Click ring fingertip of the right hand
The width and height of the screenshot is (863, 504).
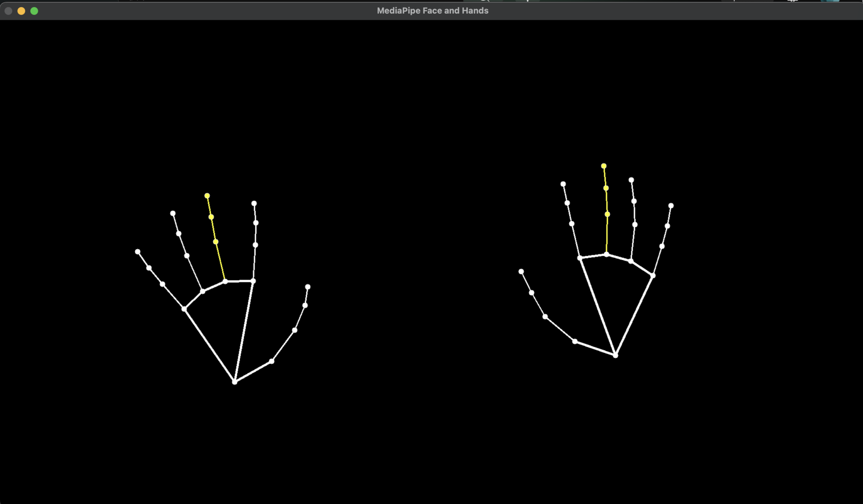pos(631,180)
